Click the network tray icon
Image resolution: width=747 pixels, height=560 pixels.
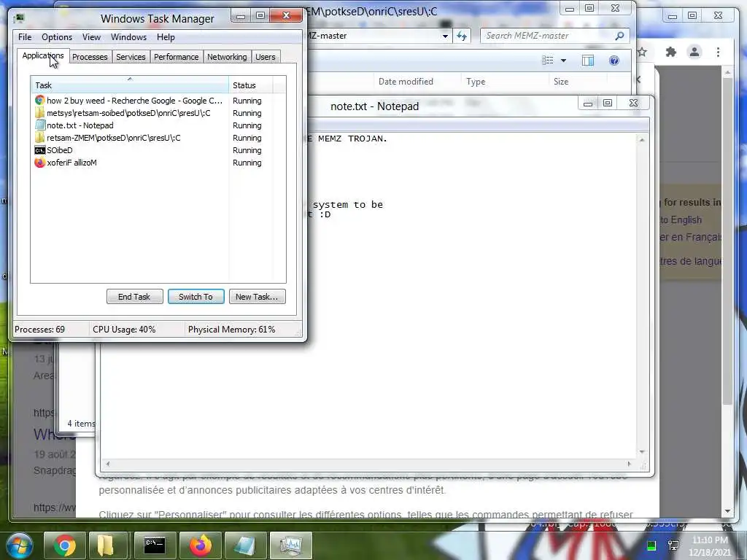[673, 545]
